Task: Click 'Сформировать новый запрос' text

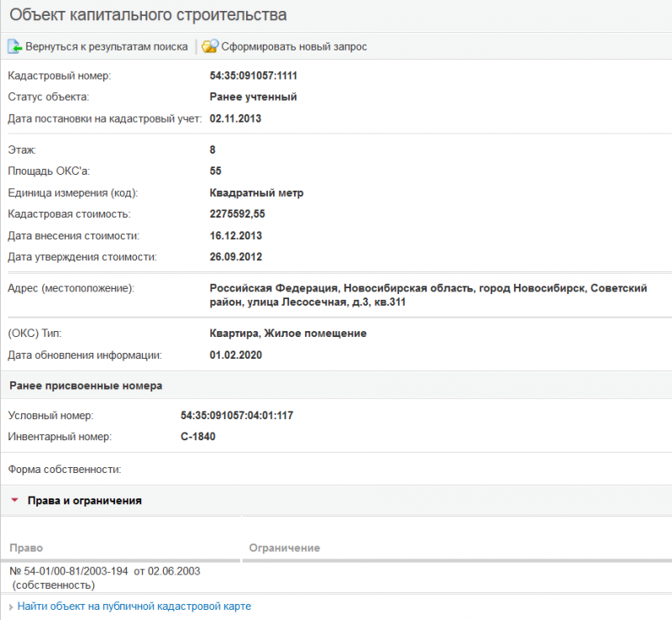Action: pos(293,47)
